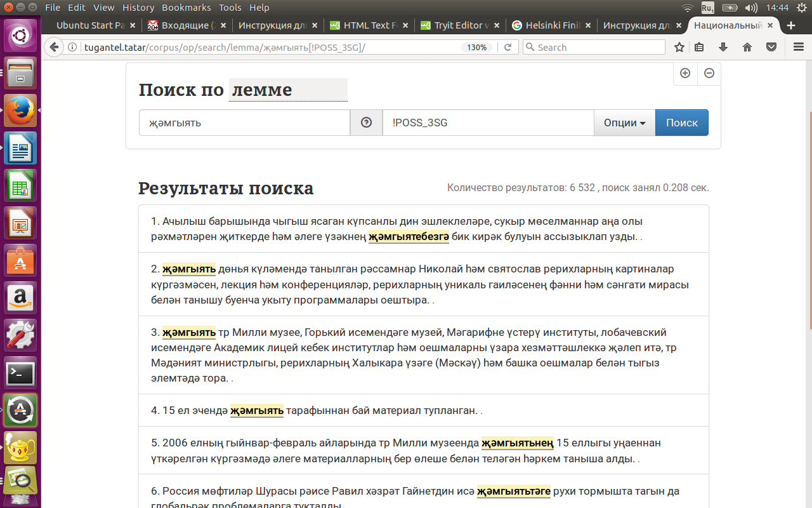This screenshot has width=812, height=508.
Task: Remove a search panel with the minus icon
Action: [x=709, y=73]
